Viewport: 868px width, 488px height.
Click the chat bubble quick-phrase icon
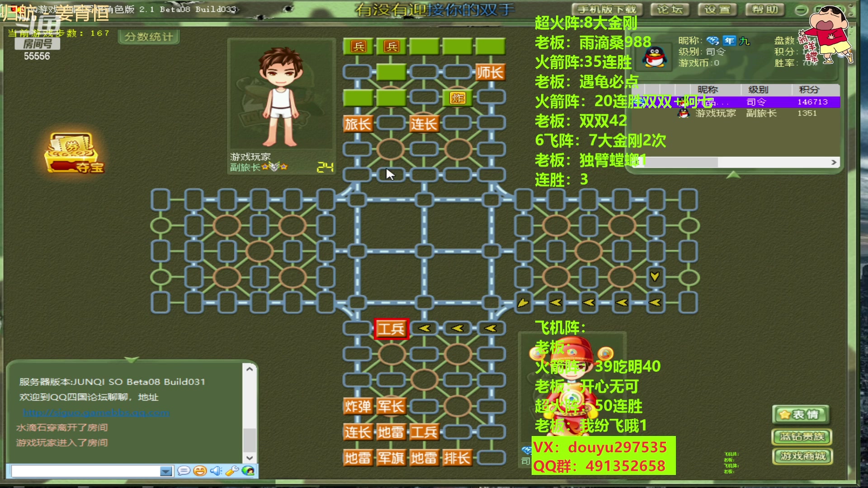click(x=184, y=471)
